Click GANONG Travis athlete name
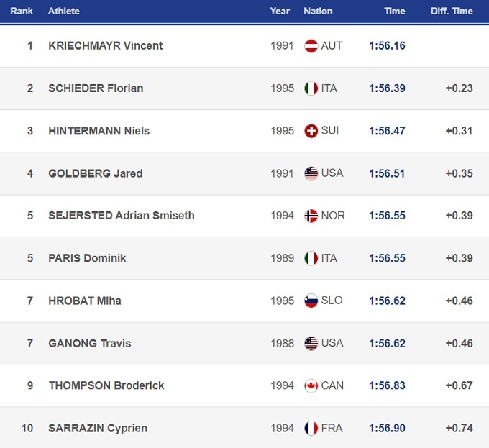Screen dimensions: 489x448 (89, 343)
